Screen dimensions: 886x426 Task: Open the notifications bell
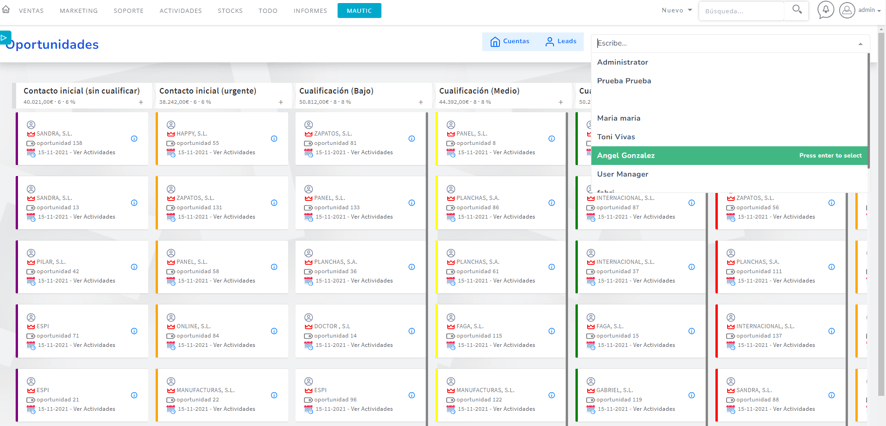(x=825, y=10)
